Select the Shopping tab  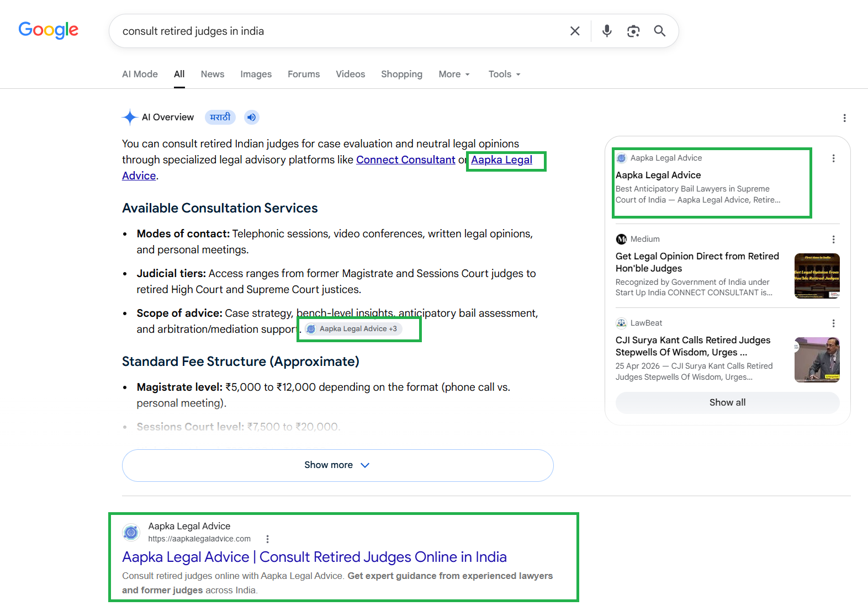(401, 74)
